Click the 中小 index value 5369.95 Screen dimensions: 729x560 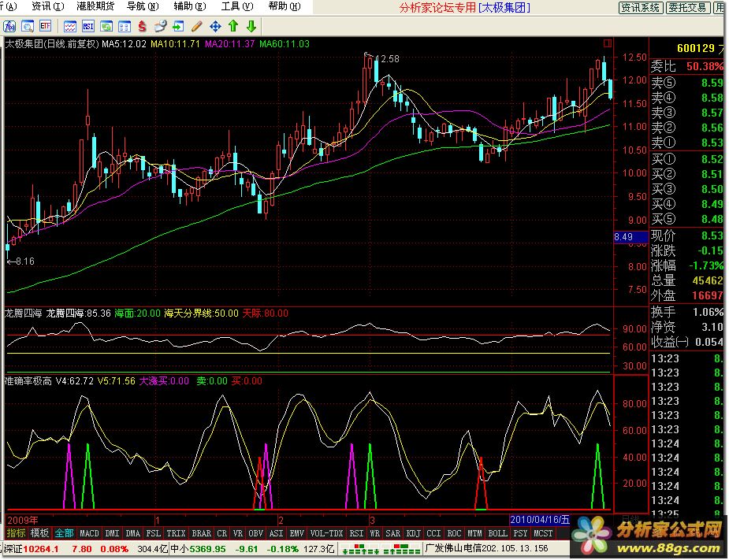point(207,549)
